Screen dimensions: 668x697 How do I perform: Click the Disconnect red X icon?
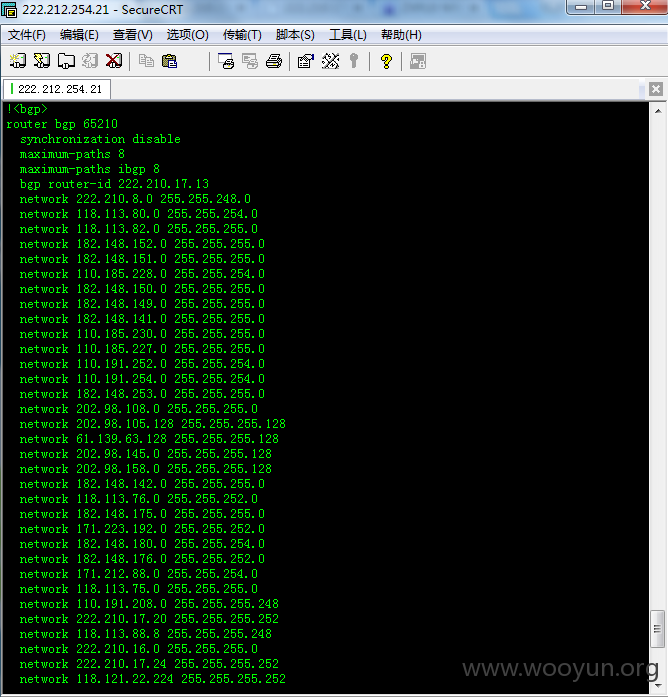114,61
